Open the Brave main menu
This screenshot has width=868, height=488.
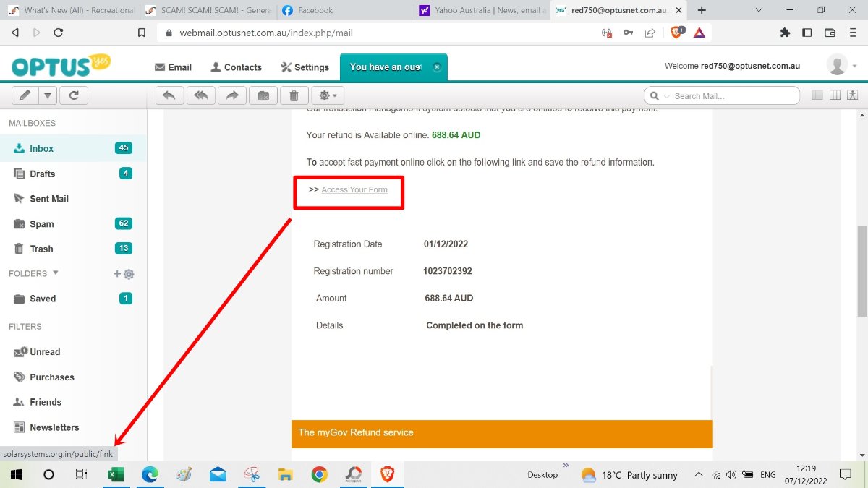[852, 33]
